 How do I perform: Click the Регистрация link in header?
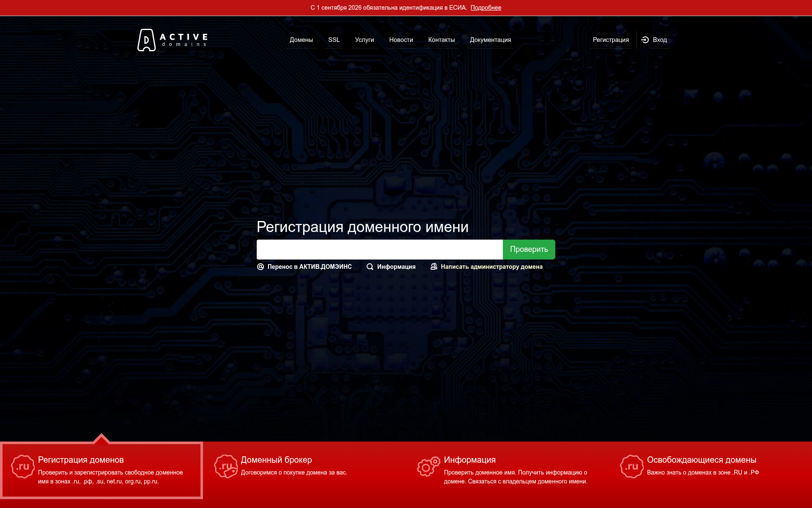click(x=611, y=40)
